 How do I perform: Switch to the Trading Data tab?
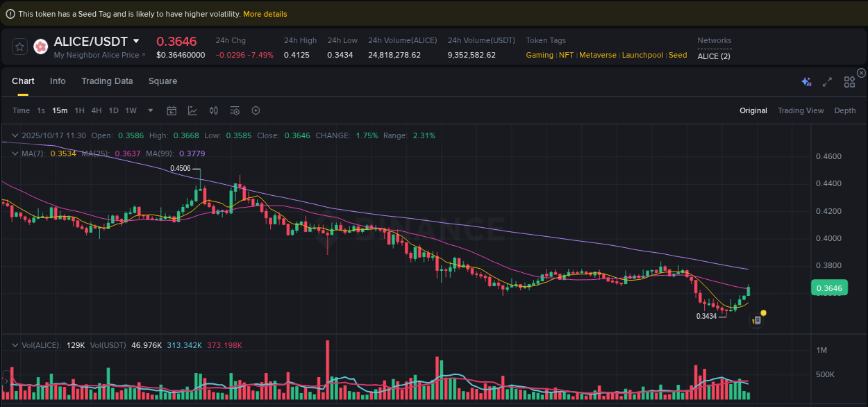click(x=107, y=81)
